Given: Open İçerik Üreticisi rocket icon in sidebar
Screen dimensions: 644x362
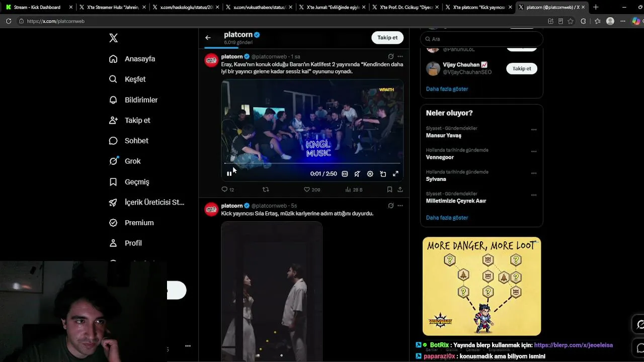Looking at the screenshot, I should tap(113, 202).
